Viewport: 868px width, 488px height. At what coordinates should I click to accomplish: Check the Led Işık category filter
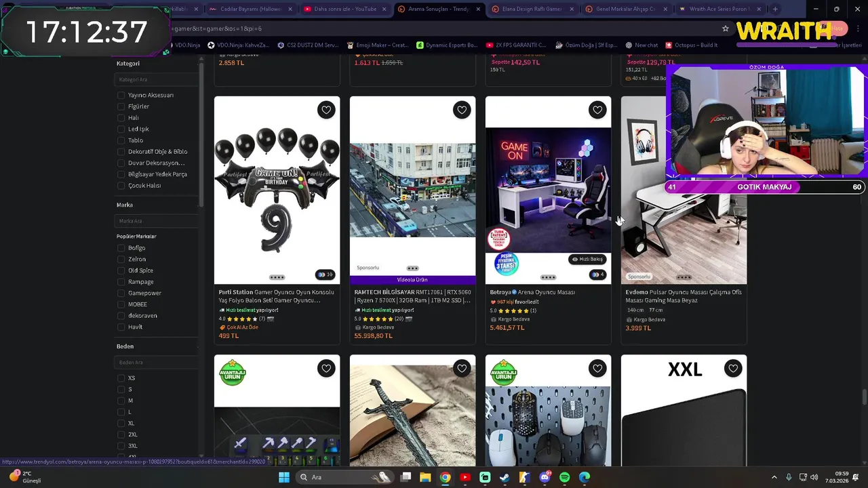pos(121,129)
